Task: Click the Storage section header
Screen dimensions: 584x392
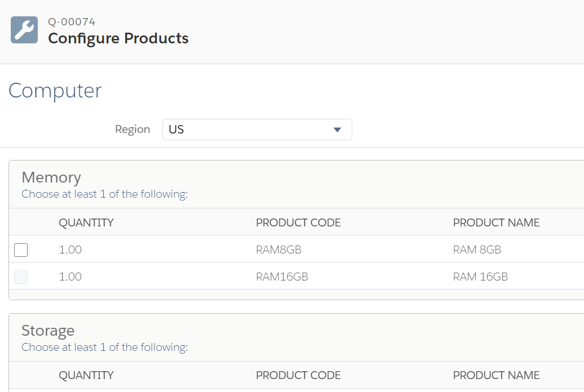Action: pyautogui.click(x=48, y=331)
